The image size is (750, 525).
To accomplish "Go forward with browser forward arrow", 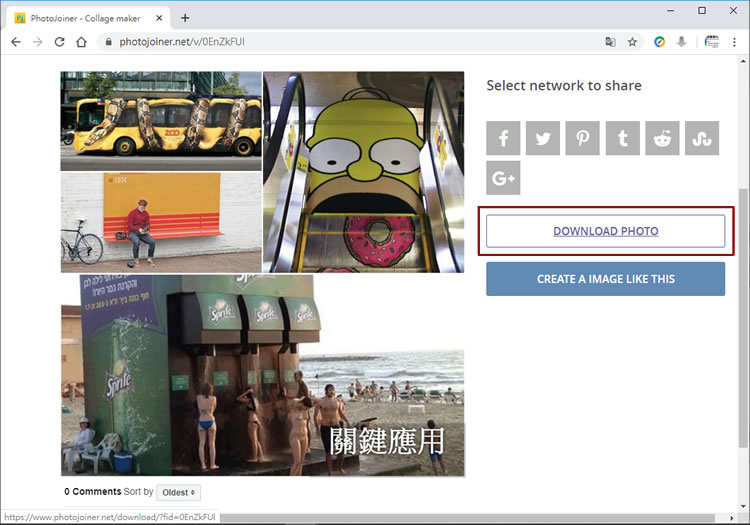I will 38,42.
